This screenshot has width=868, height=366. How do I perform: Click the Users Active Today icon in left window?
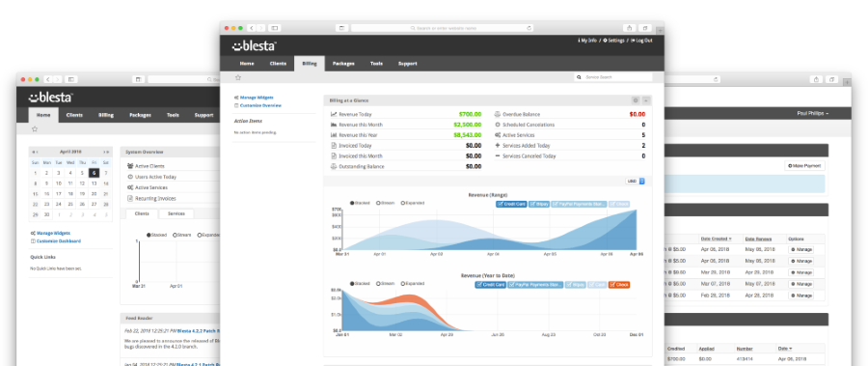130,177
